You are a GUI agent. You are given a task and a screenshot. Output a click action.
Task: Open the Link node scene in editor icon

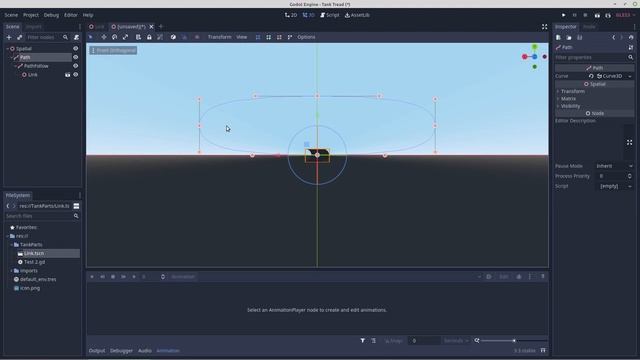point(67,75)
